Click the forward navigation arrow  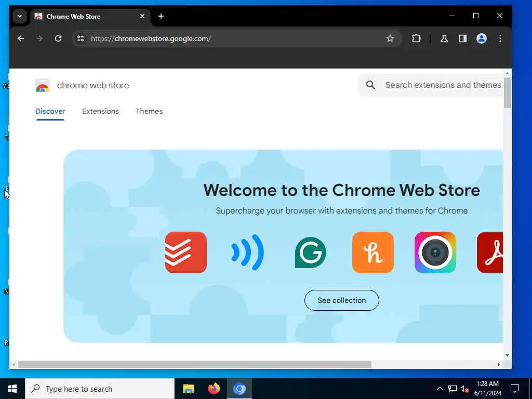pyautogui.click(x=39, y=38)
